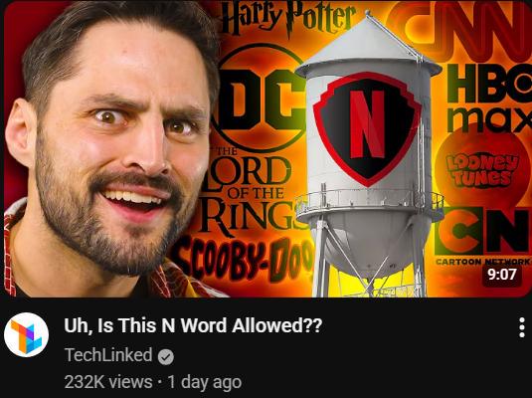532x398 pixels.
Task: Click the verified checkmark badge beside TechLinked
Action: point(166,357)
